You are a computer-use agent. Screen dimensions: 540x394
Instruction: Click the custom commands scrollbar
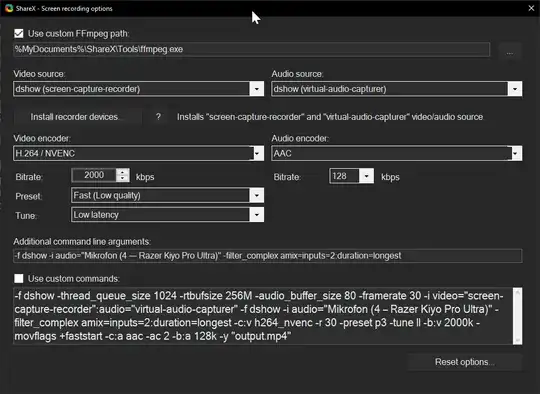[x=517, y=316]
